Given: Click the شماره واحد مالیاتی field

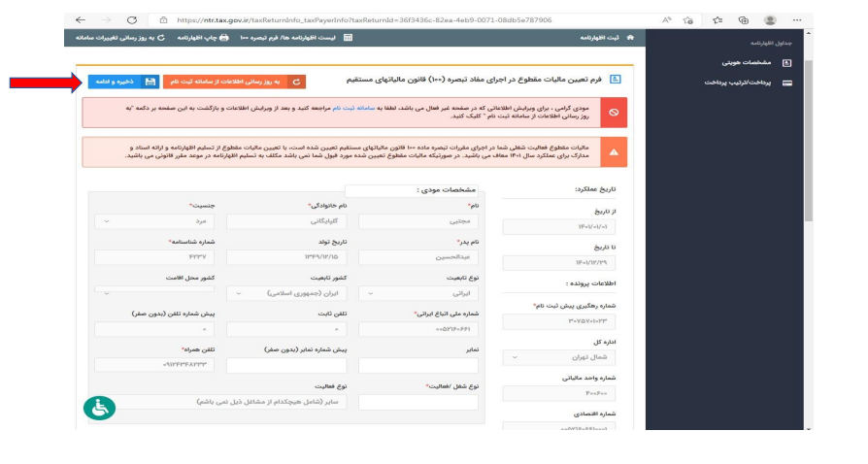Looking at the screenshot, I should pyautogui.click(x=558, y=394).
